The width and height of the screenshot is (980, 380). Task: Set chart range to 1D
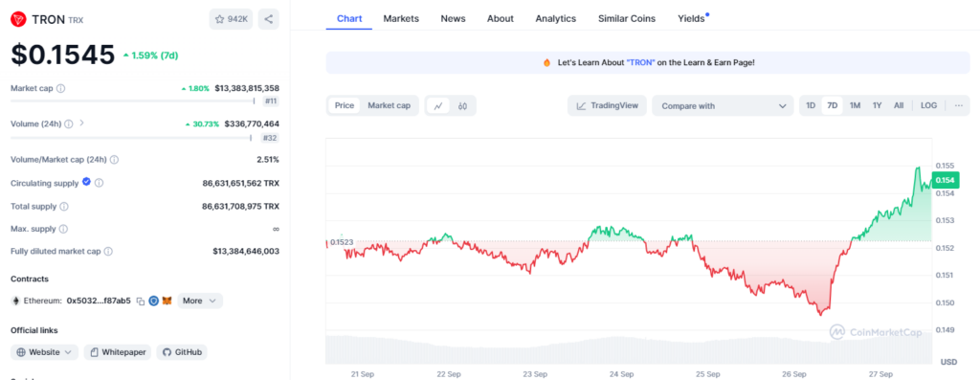click(811, 105)
